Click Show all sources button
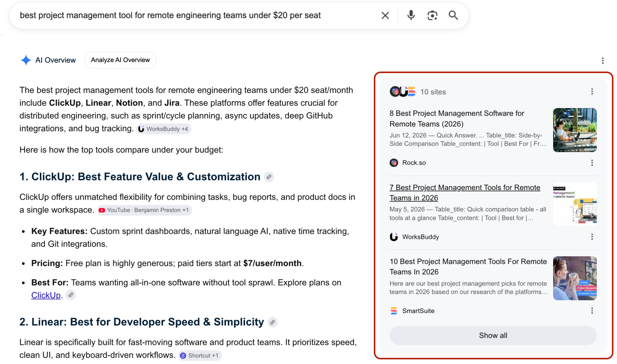Viewport: 617px width, 364px height. pyautogui.click(x=493, y=335)
